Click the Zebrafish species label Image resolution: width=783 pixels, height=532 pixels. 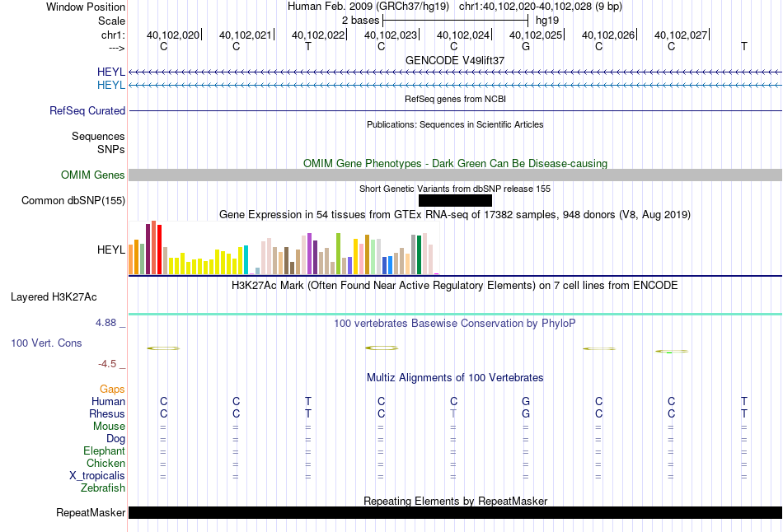click(103, 488)
